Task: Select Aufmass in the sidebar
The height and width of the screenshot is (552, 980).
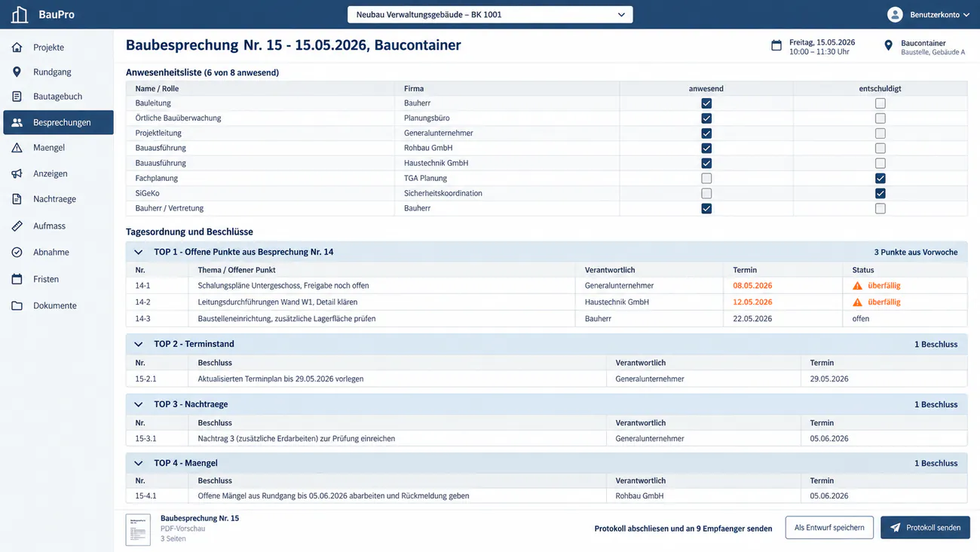Action: click(58, 226)
